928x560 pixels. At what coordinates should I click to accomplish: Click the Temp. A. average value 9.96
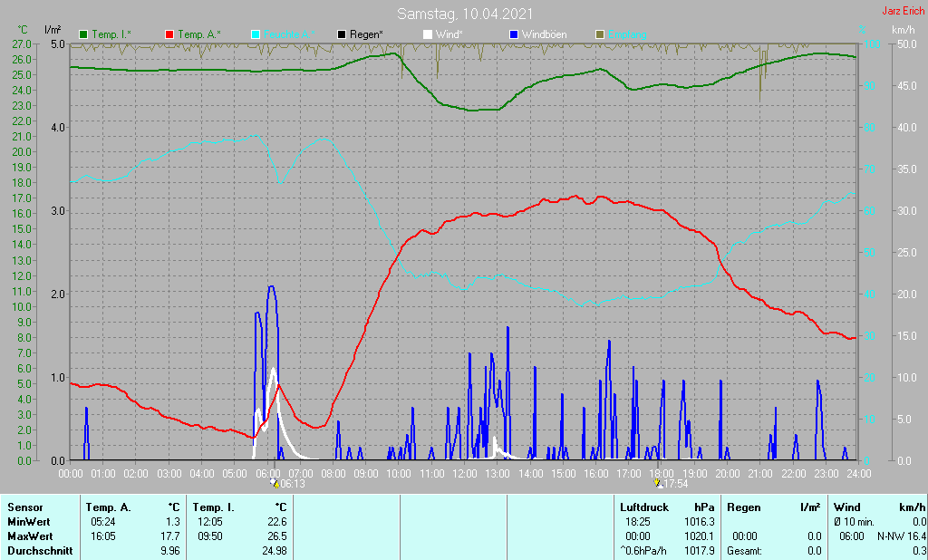pyautogui.click(x=170, y=551)
